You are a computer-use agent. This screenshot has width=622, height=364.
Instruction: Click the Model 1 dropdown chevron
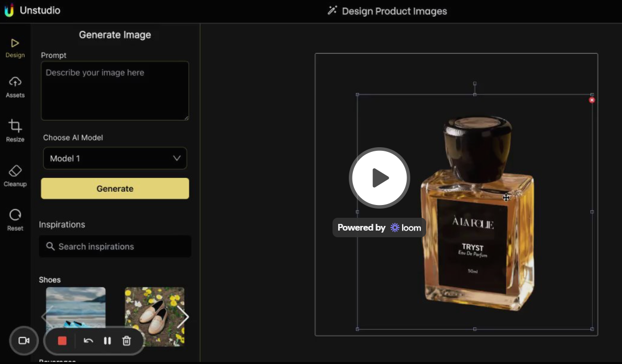(x=177, y=158)
